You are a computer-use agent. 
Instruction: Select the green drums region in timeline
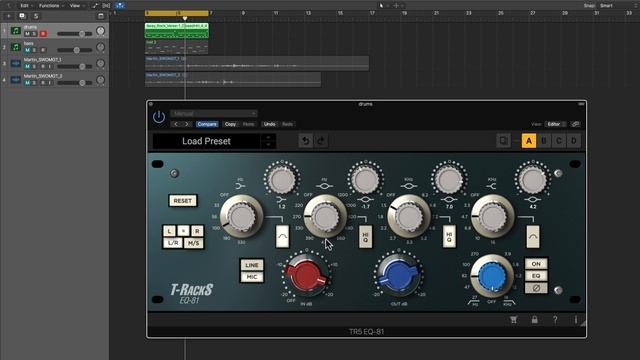point(177,31)
